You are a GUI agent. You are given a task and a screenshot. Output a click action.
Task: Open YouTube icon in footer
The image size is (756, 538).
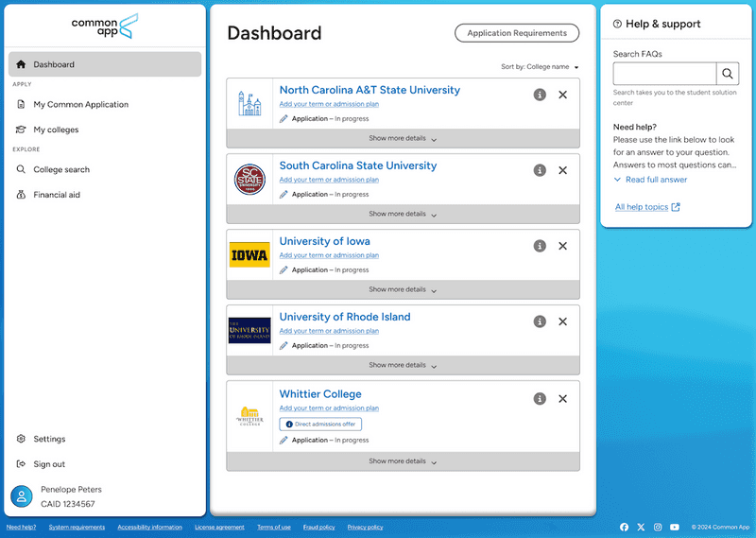click(675, 527)
